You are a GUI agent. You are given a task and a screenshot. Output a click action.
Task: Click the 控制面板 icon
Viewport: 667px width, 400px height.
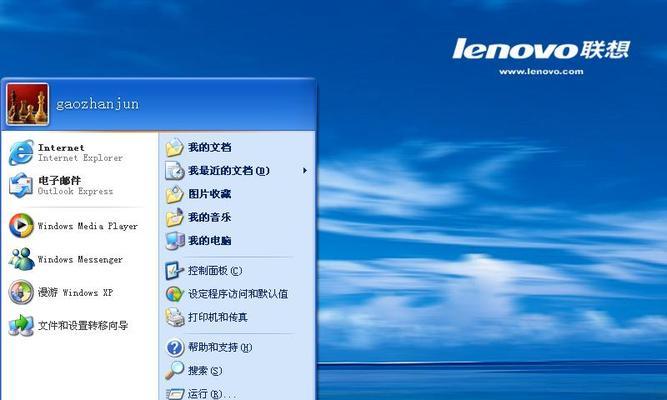tap(174, 271)
